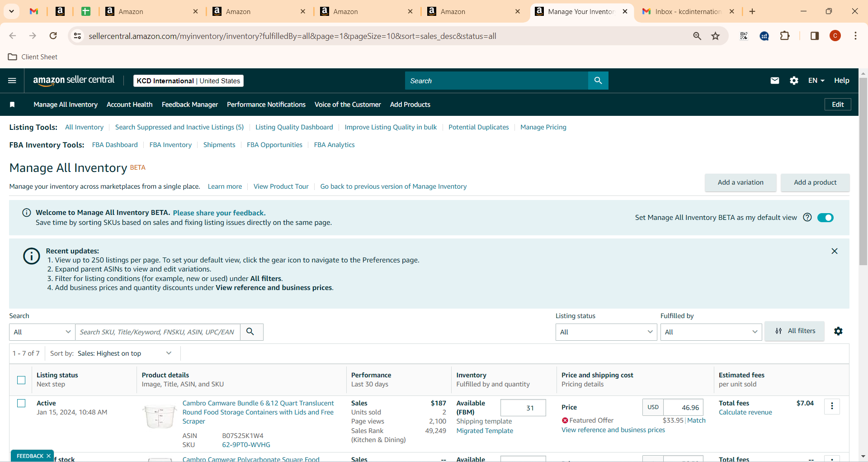Screen dimensions: 868x462
Task: Open the FBA Dashboard link
Action: (115, 145)
